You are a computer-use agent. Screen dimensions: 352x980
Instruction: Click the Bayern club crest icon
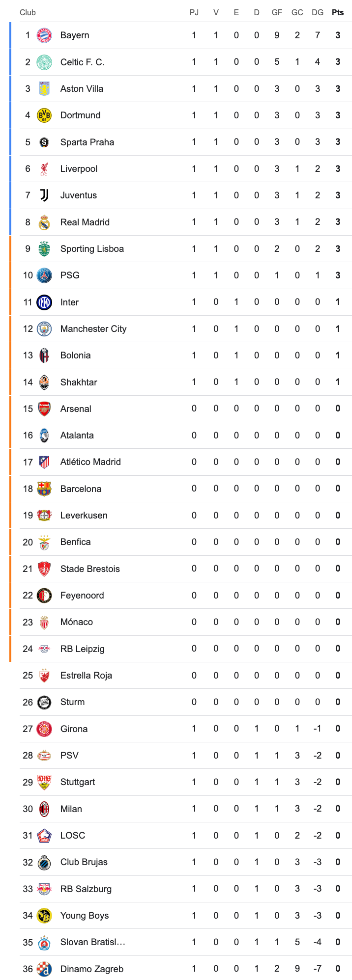(x=44, y=35)
